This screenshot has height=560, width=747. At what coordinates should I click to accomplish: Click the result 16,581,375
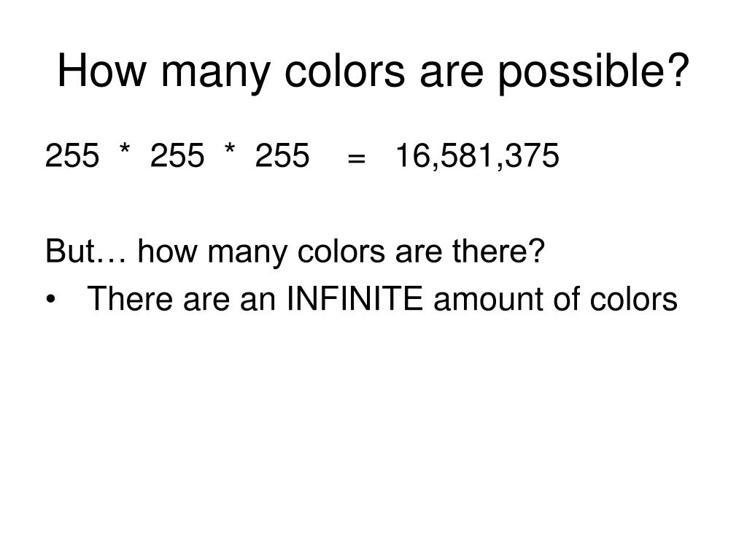477,156
